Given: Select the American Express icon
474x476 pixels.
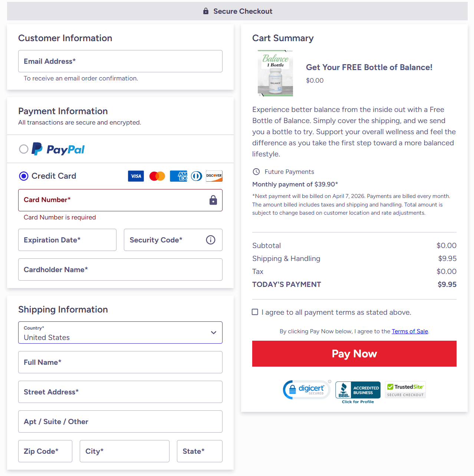Looking at the screenshot, I should click(x=178, y=176).
